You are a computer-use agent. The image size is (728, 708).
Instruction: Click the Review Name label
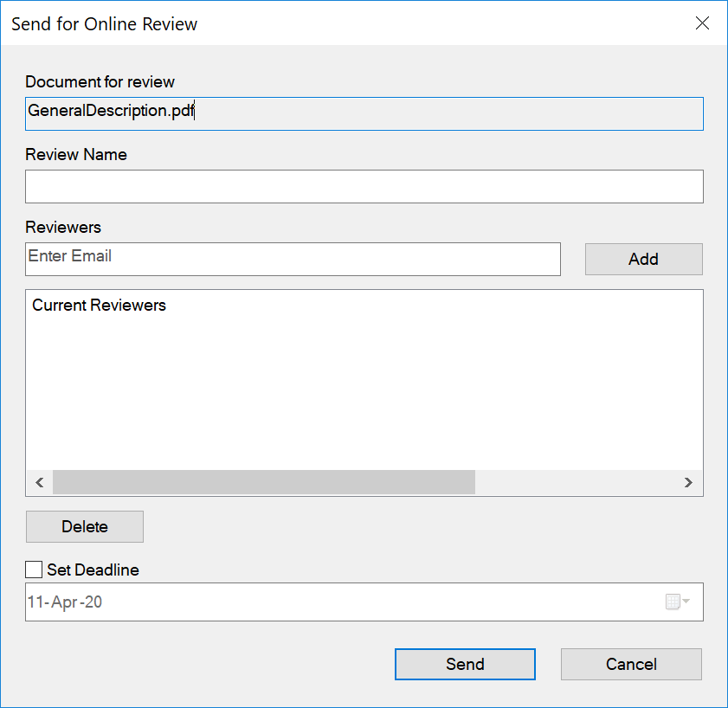[76, 155]
